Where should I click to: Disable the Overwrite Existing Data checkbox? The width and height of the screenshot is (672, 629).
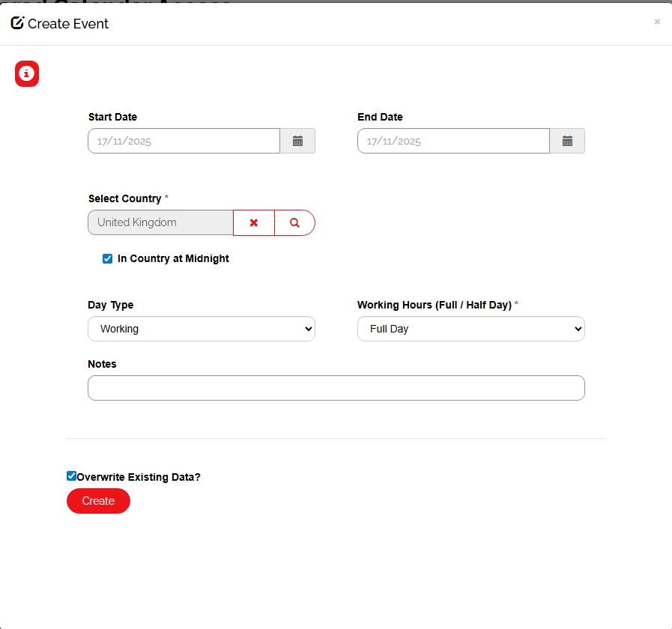pos(71,475)
